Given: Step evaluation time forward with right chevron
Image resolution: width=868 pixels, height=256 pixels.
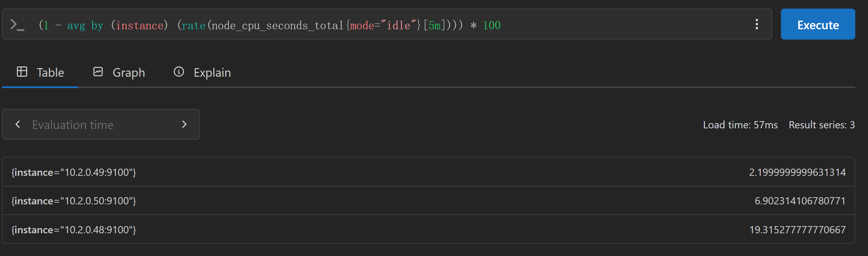Looking at the screenshot, I should tap(184, 124).
